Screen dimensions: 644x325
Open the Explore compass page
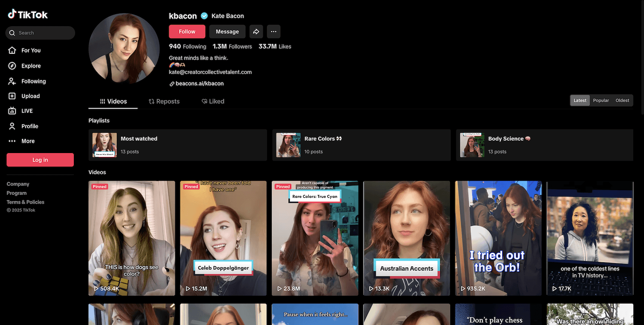[x=31, y=66]
